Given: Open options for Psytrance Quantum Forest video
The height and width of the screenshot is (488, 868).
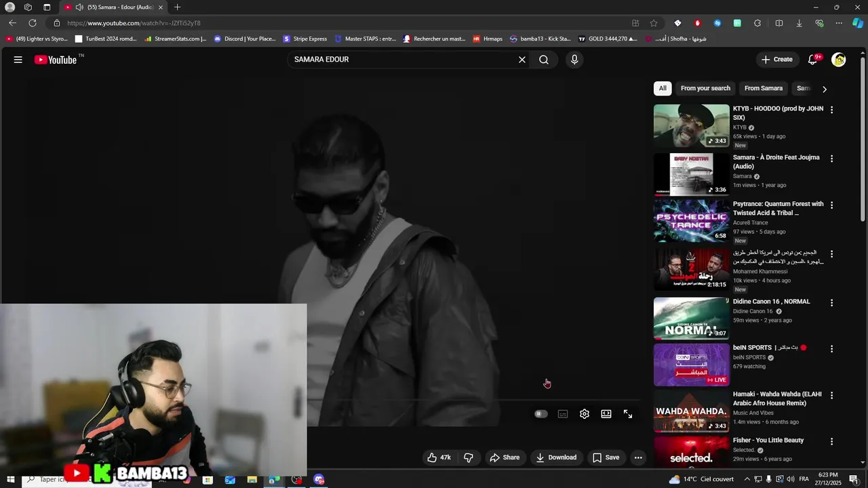Looking at the screenshot, I should (832, 205).
